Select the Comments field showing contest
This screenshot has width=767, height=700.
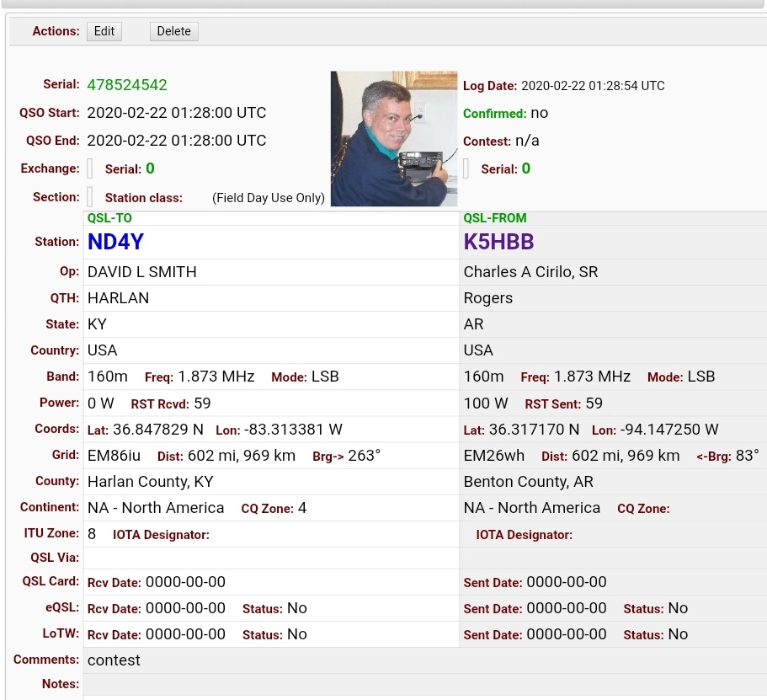[114, 660]
